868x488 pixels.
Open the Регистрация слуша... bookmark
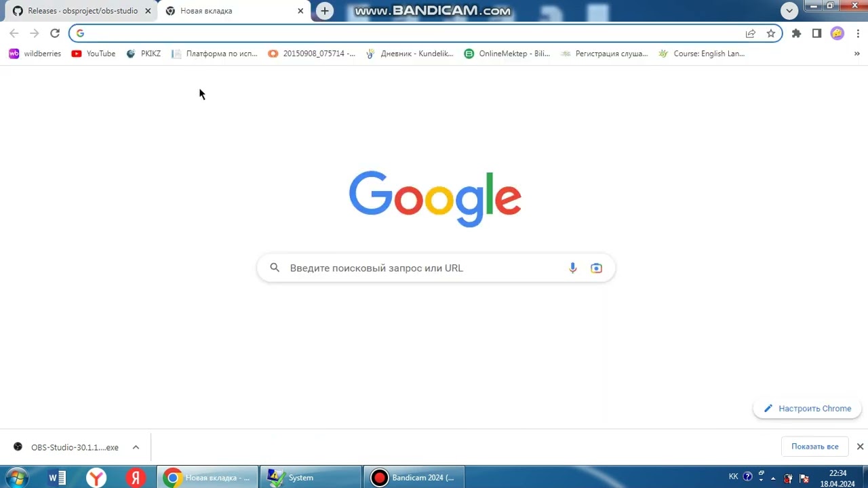(x=604, y=54)
